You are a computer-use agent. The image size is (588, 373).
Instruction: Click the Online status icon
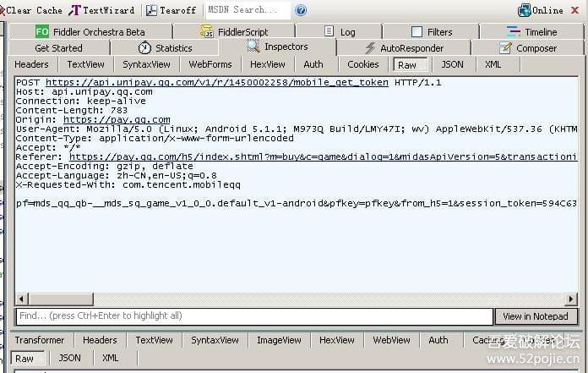coord(524,10)
